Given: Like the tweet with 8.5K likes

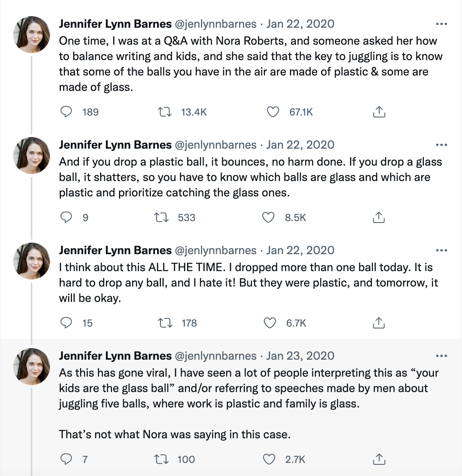Looking at the screenshot, I should coord(268,218).
